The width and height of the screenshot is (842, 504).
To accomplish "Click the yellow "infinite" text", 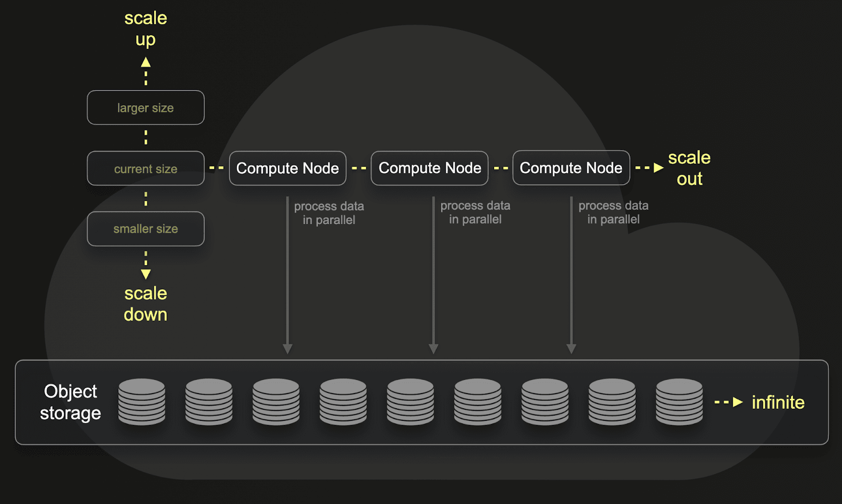I will click(778, 402).
